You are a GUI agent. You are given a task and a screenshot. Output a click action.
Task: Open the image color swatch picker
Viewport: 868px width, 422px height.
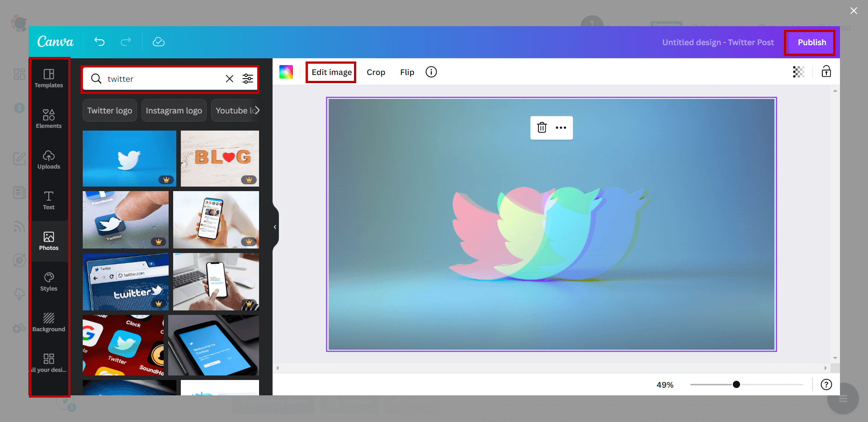tap(286, 72)
